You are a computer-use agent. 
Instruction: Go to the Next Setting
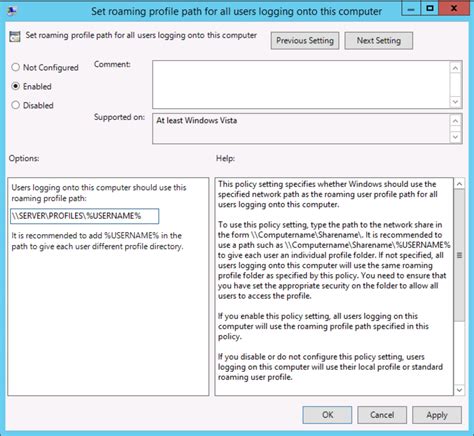click(379, 41)
